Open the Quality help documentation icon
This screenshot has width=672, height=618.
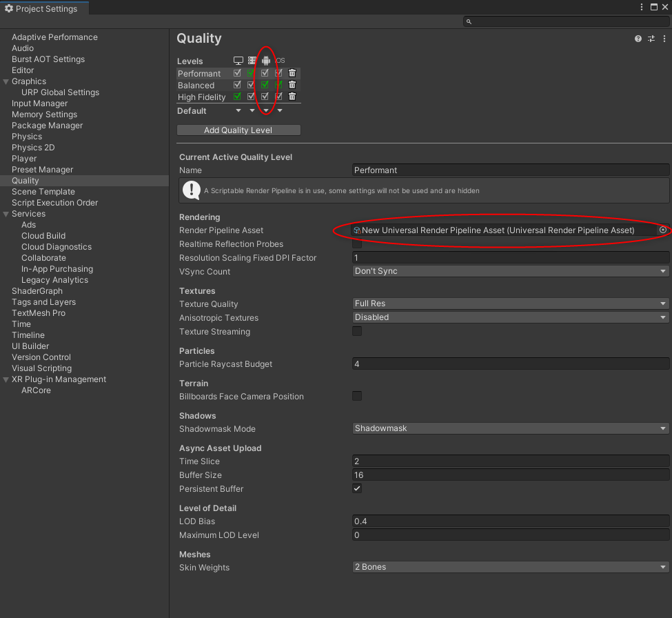click(638, 39)
